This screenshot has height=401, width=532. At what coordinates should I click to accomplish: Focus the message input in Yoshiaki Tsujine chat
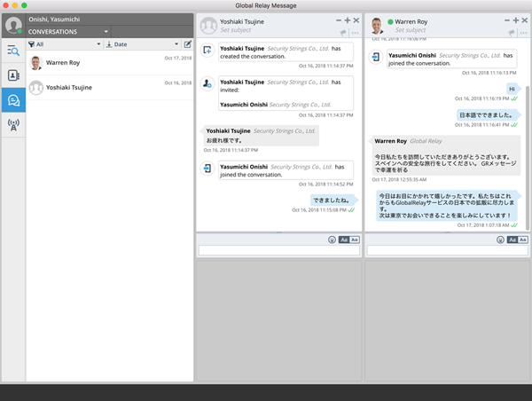click(x=279, y=250)
